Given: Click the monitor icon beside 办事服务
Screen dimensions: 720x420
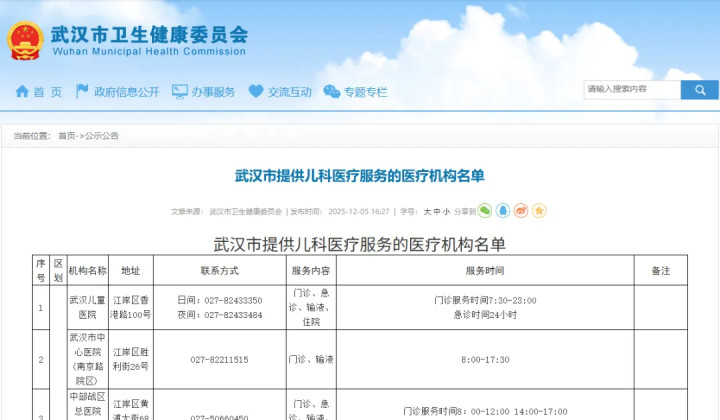Looking at the screenshot, I should 180,92.
